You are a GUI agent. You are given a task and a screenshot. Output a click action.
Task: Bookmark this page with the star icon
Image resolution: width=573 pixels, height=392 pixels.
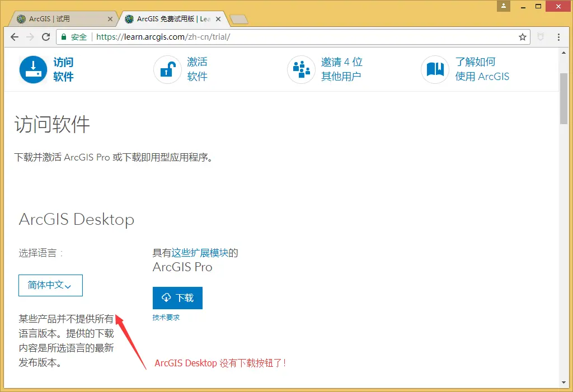[523, 37]
